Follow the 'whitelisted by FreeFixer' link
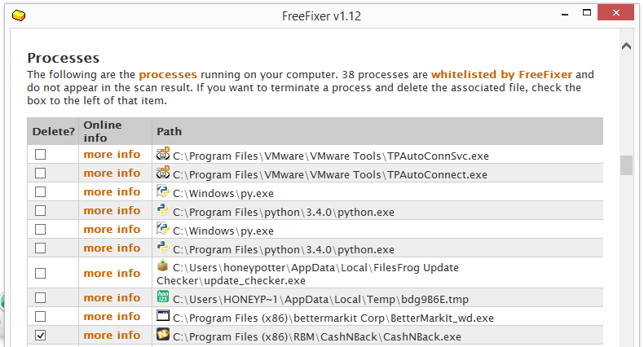The image size is (644, 347). (501, 75)
